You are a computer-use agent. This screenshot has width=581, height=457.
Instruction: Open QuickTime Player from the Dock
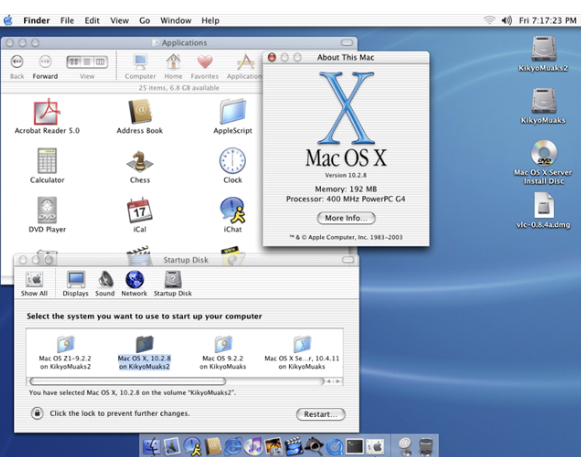click(335, 446)
